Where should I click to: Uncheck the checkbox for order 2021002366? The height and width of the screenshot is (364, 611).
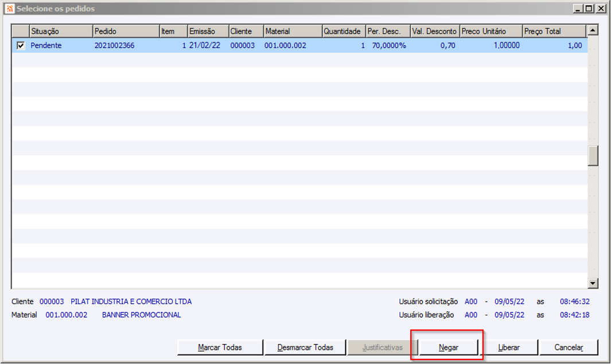[x=21, y=45]
